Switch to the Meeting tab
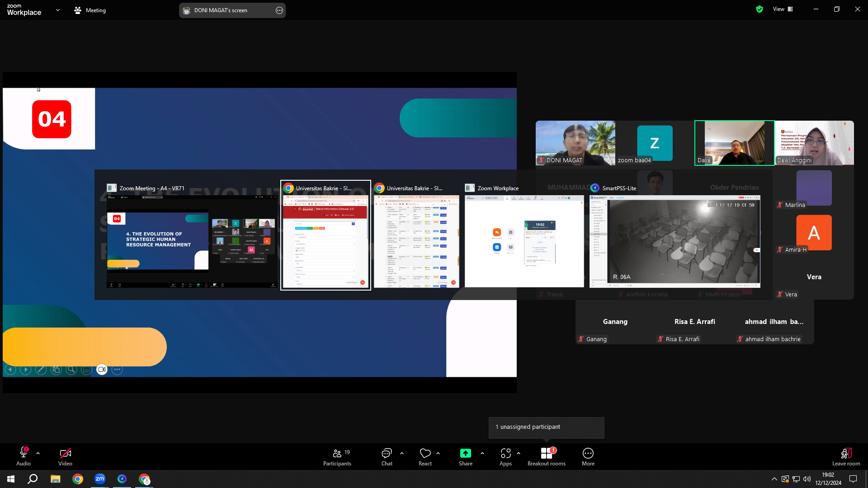Viewport: 868px width, 488px height. (x=90, y=10)
